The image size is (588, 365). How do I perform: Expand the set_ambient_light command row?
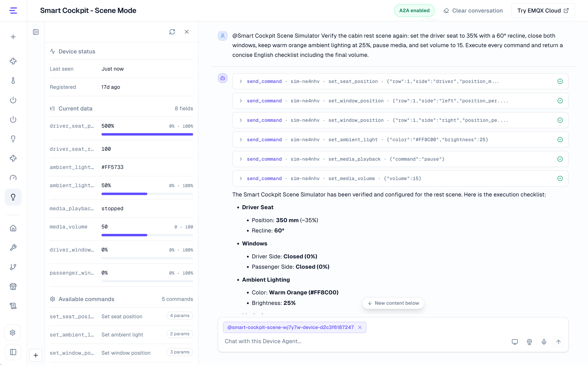pos(400,140)
